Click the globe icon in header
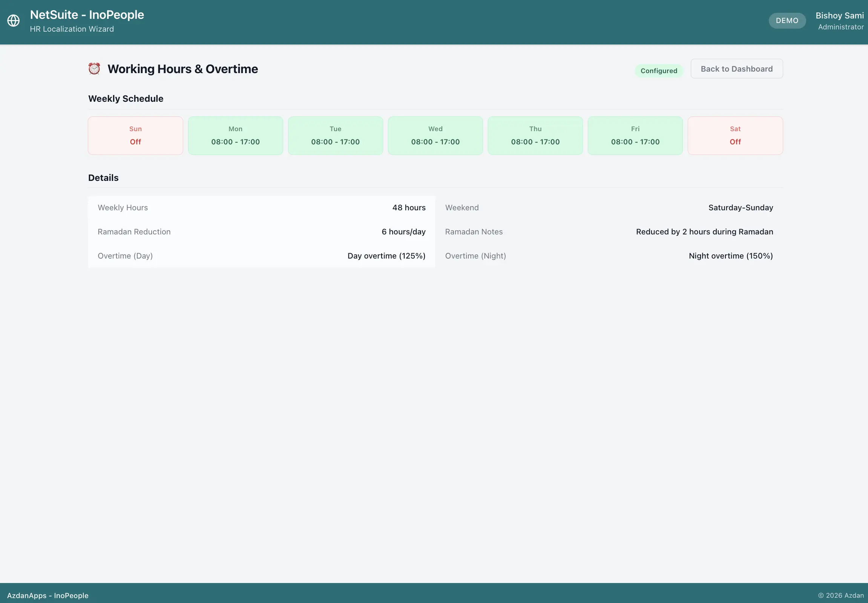 click(x=14, y=20)
